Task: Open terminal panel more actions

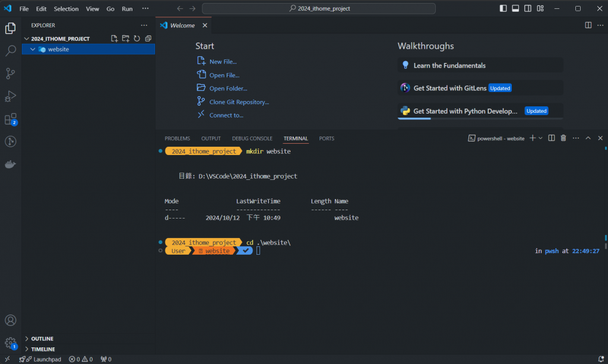Action: [x=576, y=138]
